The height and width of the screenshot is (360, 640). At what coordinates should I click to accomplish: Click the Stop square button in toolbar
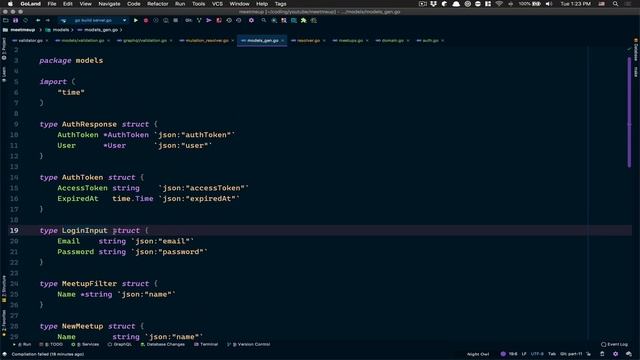[x=176, y=20]
